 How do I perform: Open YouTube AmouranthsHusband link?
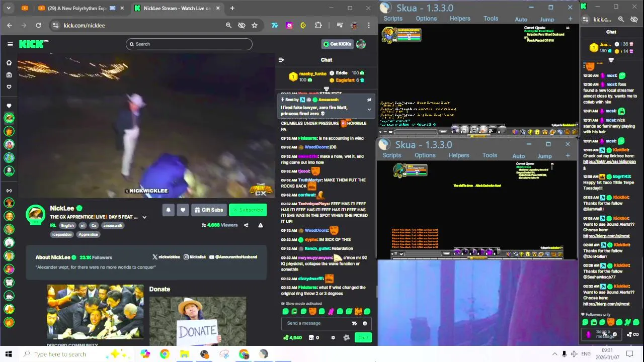[233, 257]
